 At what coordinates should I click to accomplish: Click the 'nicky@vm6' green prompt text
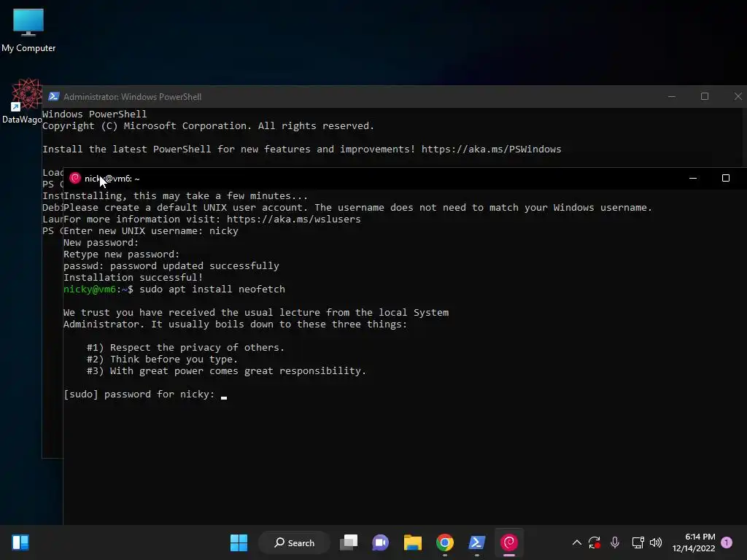(x=90, y=289)
